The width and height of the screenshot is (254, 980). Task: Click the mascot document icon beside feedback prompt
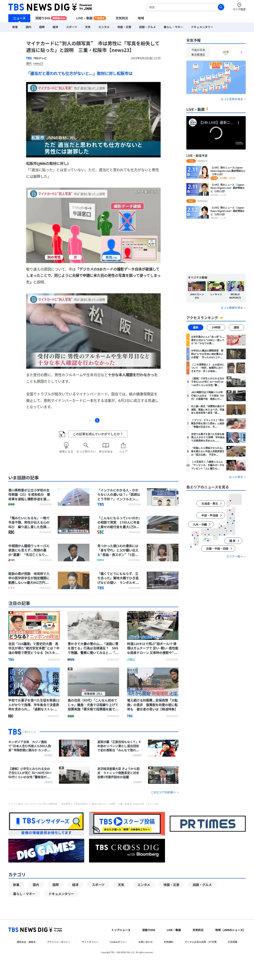[x=62, y=434]
